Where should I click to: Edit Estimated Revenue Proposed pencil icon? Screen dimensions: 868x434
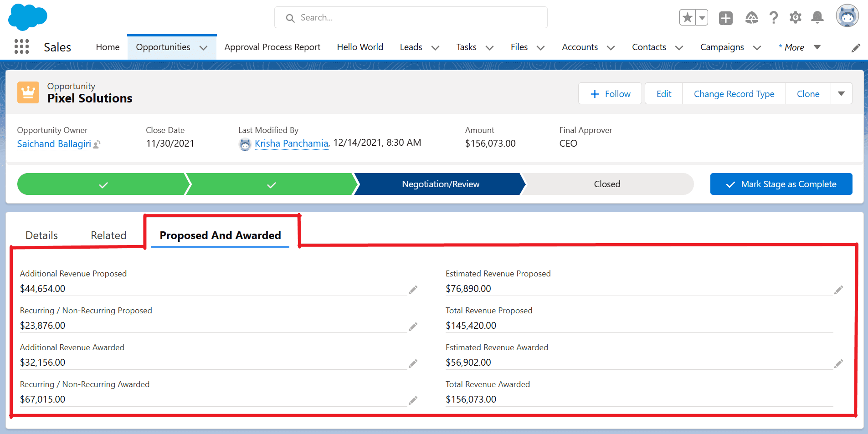(838, 290)
